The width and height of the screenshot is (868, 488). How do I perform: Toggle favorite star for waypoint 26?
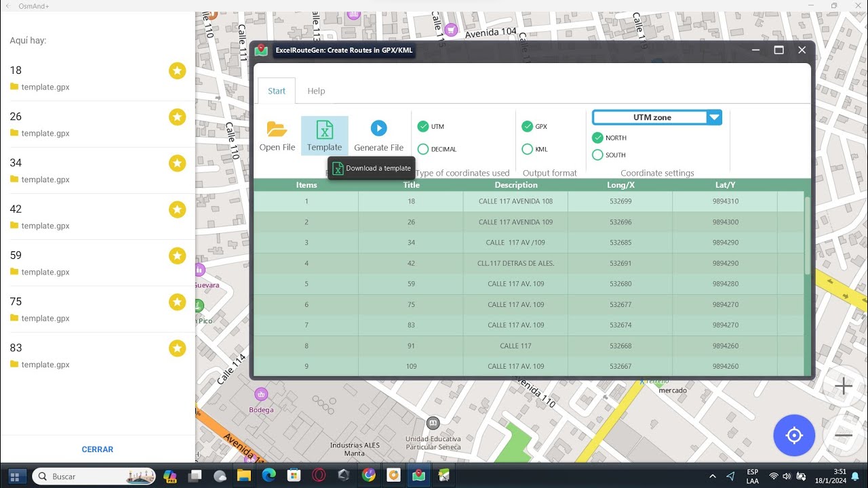tap(177, 117)
